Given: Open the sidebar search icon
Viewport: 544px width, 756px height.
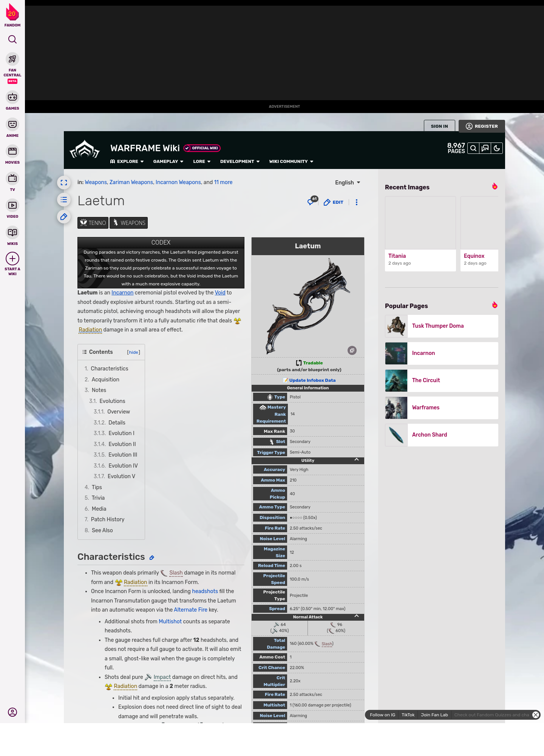Looking at the screenshot, I should click(12, 39).
